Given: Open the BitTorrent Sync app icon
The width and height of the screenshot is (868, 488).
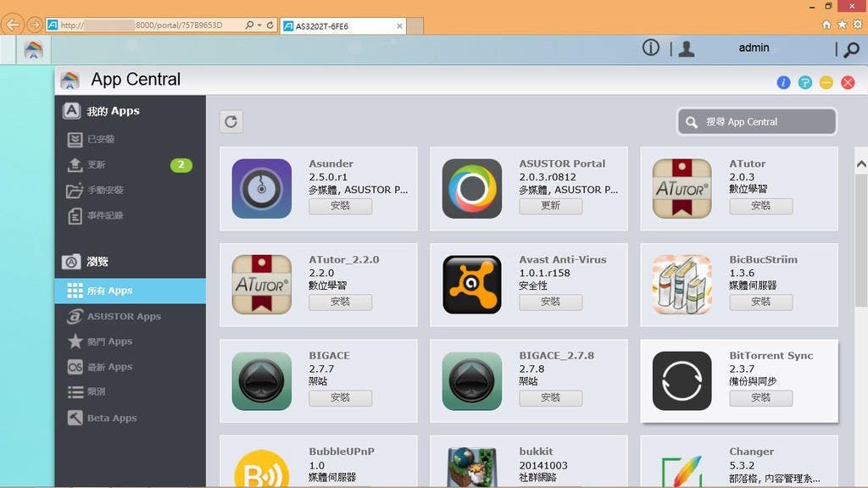Looking at the screenshot, I should click(x=682, y=380).
